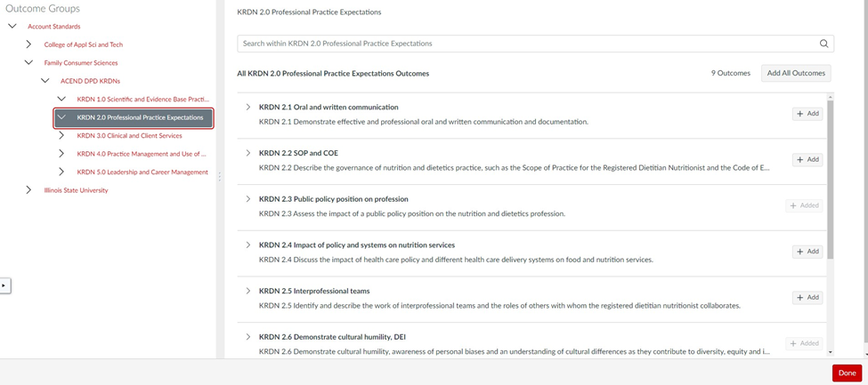The height and width of the screenshot is (385, 868).
Task: Click the outcomes list vertical scrollbar
Action: (x=830, y=179)
